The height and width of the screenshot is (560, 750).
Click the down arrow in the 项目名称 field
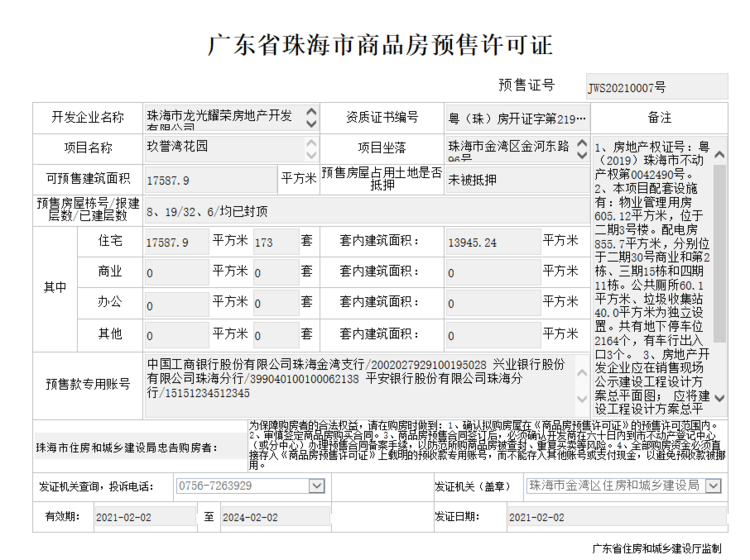point(310,155)
